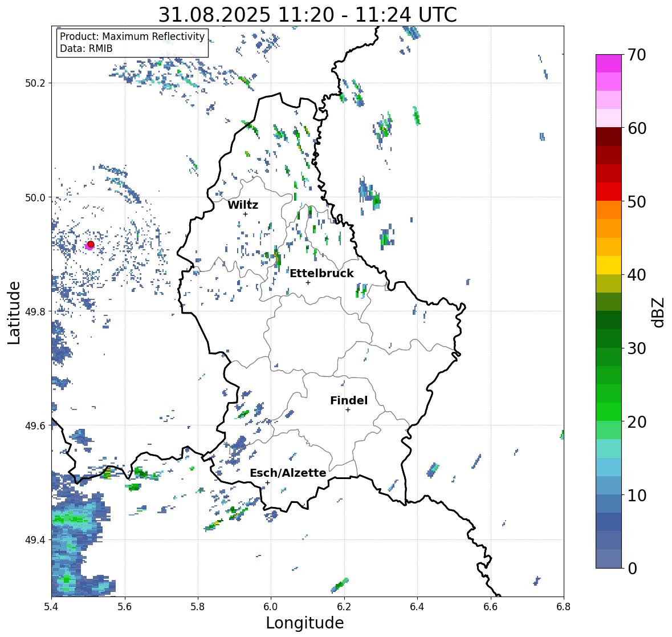Image resolution: width=672 pixels, height=637 pixels.
Task: Click the longitude tick label 5.4
Action: [51, 606]
